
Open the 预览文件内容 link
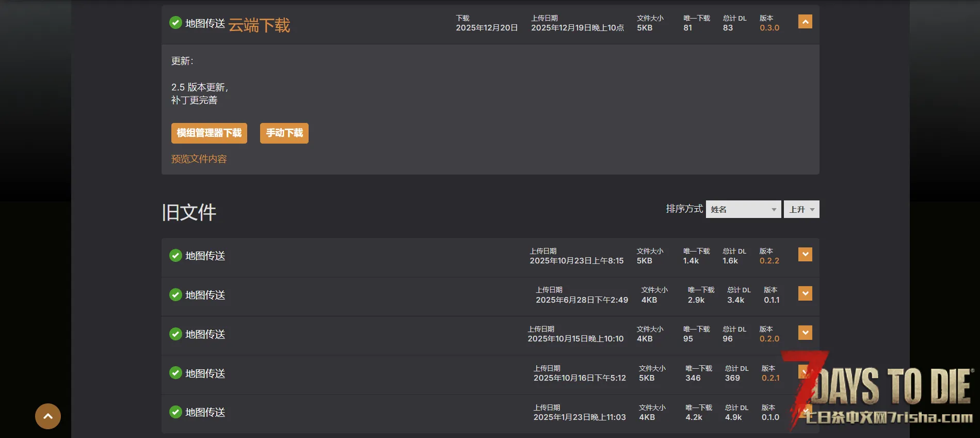pos(199,159)
